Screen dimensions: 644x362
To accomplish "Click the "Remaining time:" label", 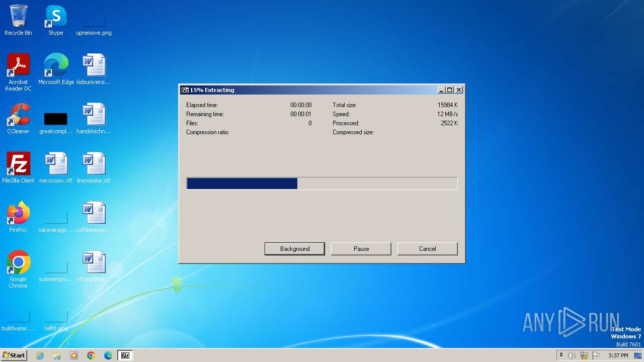I will point(205,114).
